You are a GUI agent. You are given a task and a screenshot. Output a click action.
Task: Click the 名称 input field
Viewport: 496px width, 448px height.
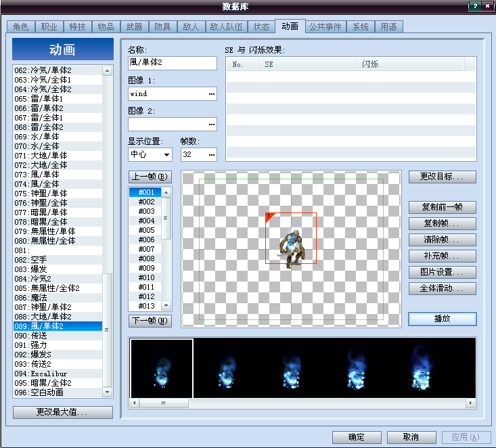[173, 63]
